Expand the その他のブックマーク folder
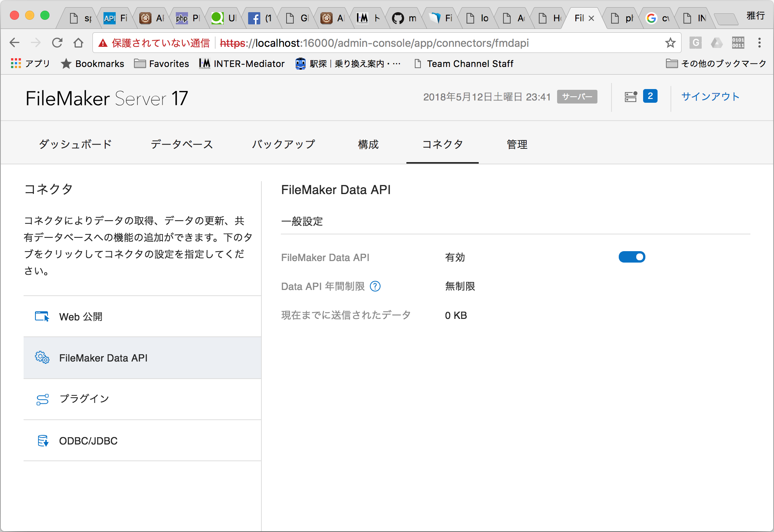This screenshot has height=532, width=774. tap(716, 64)
